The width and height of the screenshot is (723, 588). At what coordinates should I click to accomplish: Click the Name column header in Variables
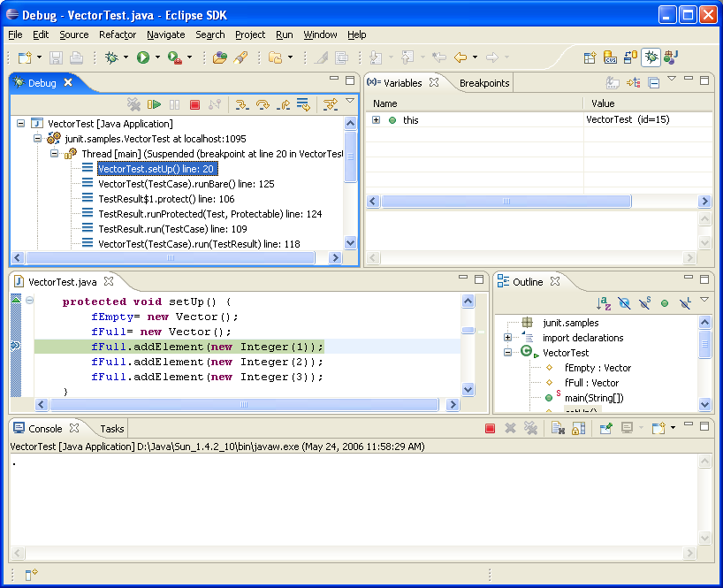tap(475, 103)
